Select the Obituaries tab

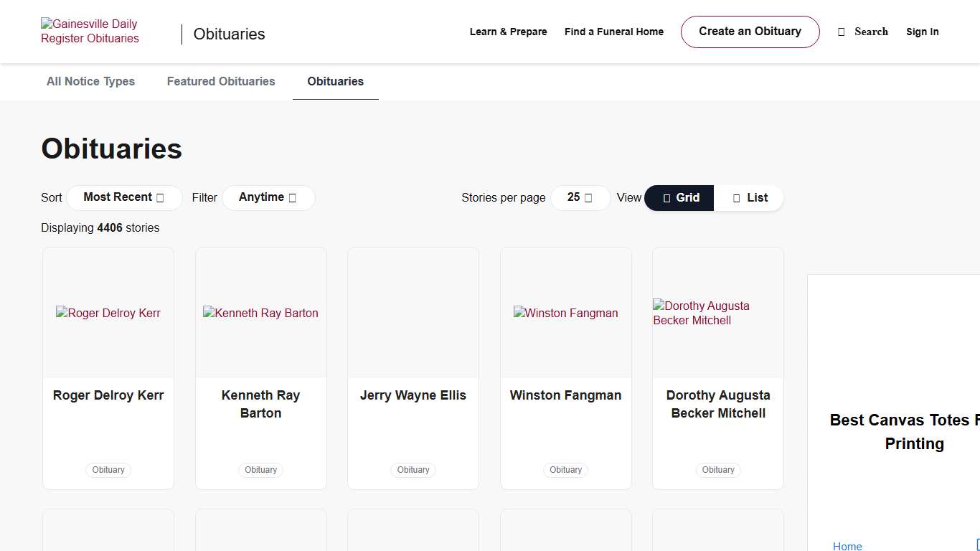[335, 82]
